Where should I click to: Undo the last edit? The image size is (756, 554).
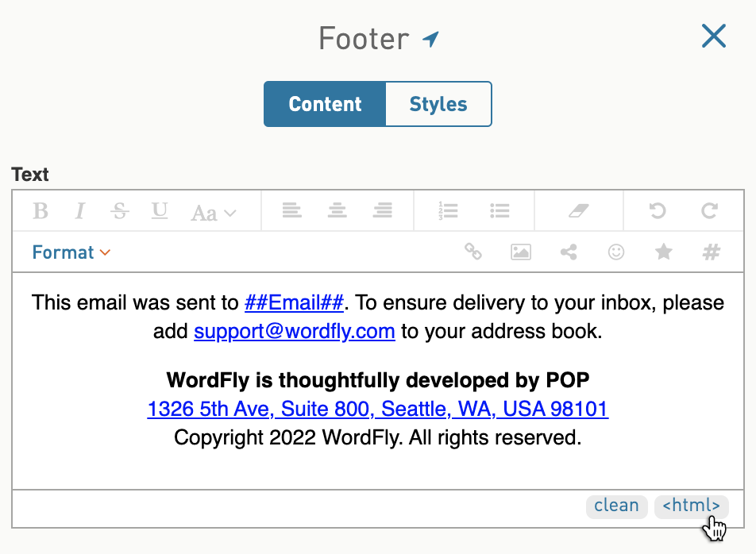(658, 210)
